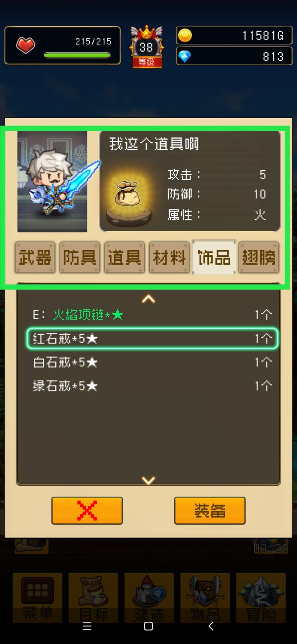
Task: Open the 防具 armor tab
Action: coord(80,258)
